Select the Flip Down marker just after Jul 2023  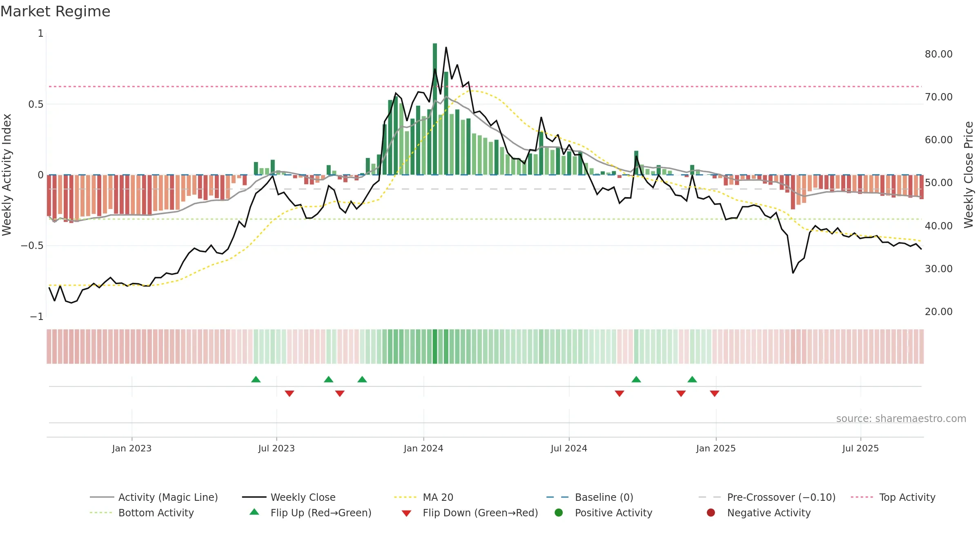290,393
